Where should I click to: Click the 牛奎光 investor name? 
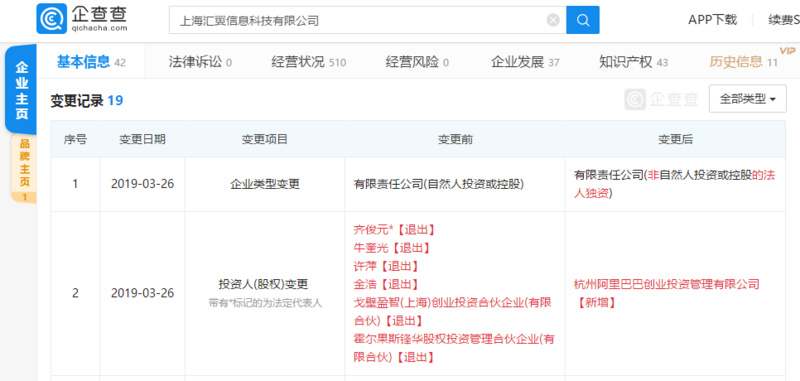(x=371, y=248)
